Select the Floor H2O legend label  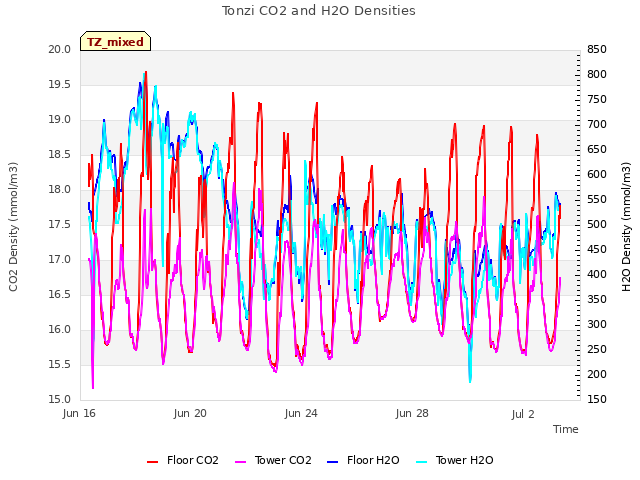click(x=373, y=460)
